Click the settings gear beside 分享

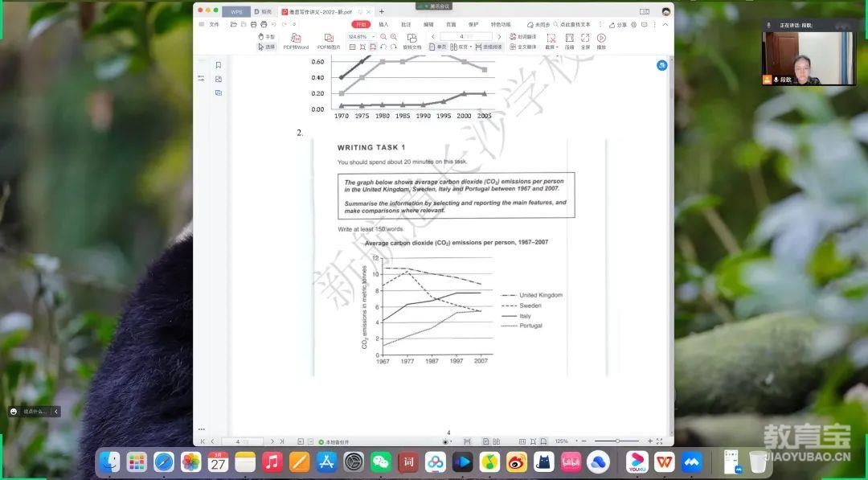634,25
